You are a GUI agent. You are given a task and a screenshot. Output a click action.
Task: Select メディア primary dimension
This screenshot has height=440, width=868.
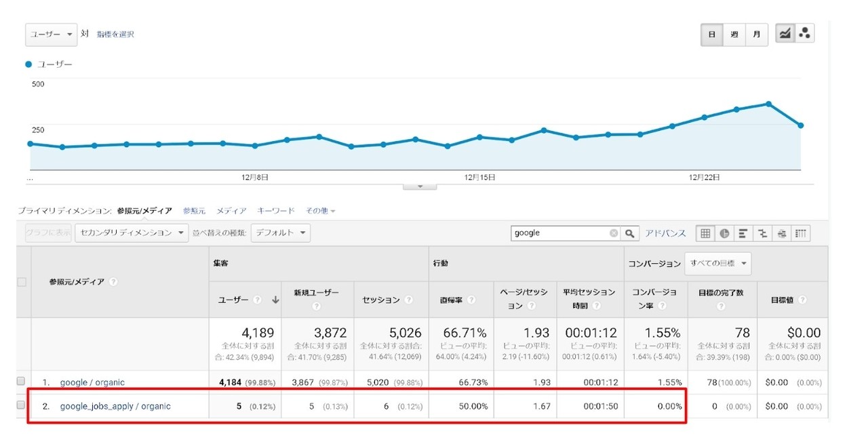click(x=231, y=212)
